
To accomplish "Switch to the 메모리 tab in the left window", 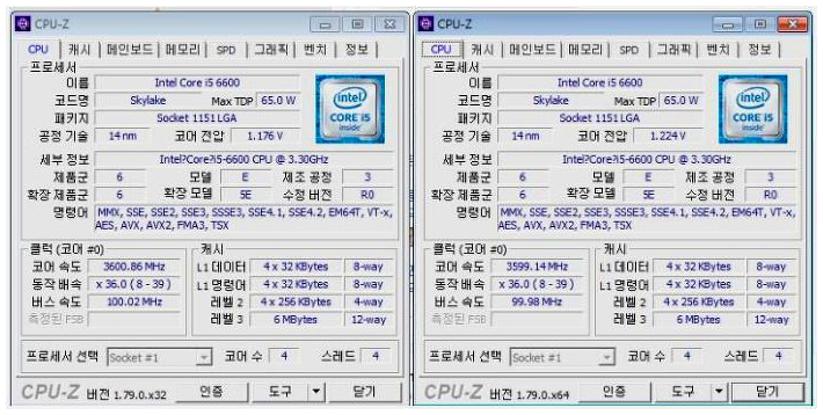I will [183, 50].
